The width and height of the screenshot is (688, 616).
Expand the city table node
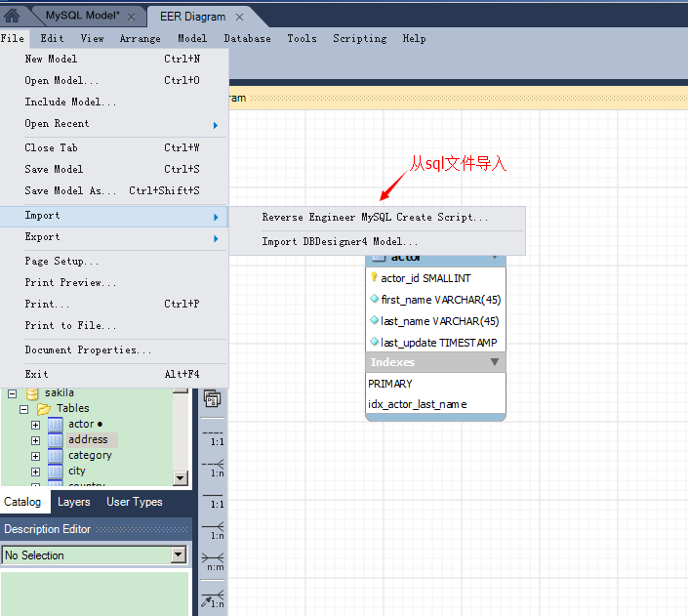(35, 472)
